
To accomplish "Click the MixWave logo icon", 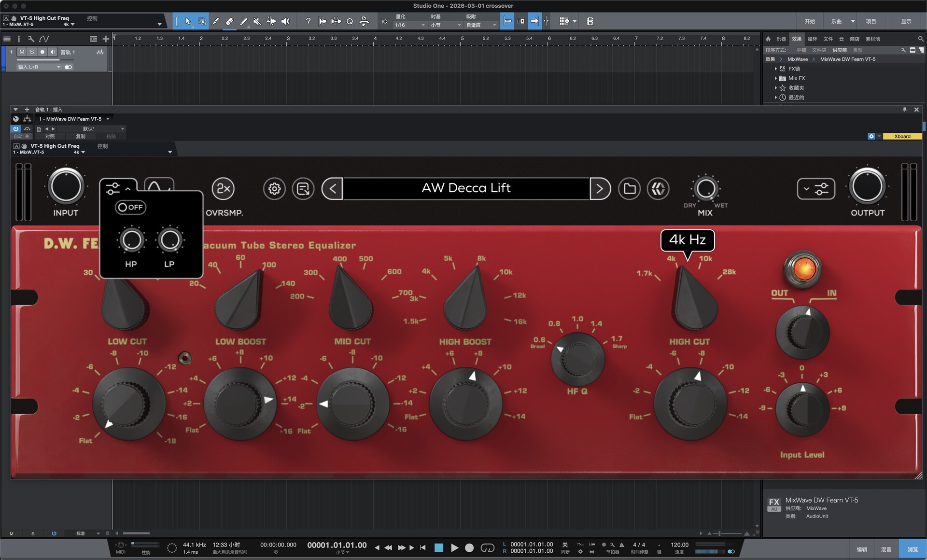I will [x=658, y=189].
